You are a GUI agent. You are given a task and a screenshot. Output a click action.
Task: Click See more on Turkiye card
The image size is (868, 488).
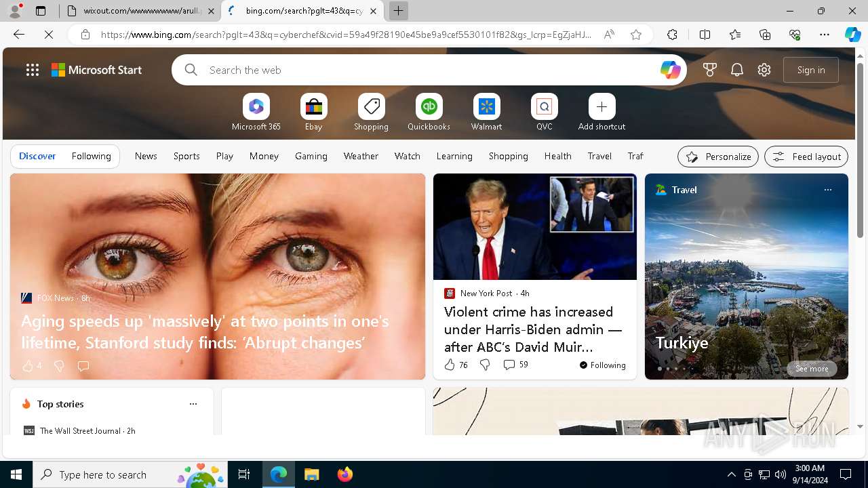(812, 369)
